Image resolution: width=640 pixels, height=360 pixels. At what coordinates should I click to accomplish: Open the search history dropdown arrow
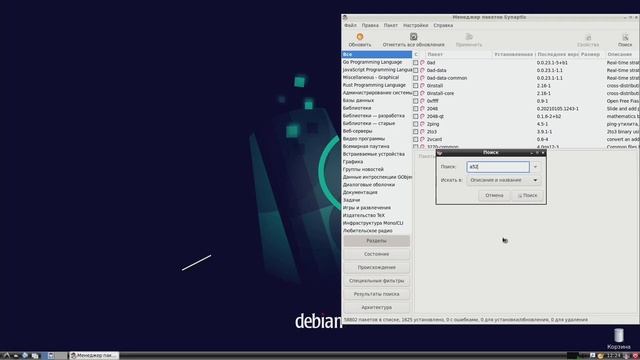[x=535, y=167]
